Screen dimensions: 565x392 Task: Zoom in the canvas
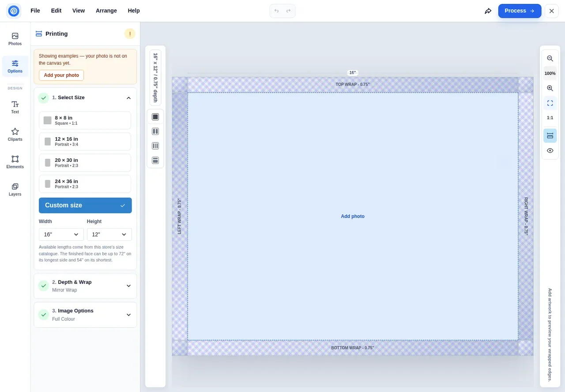[x=550, y=88]
